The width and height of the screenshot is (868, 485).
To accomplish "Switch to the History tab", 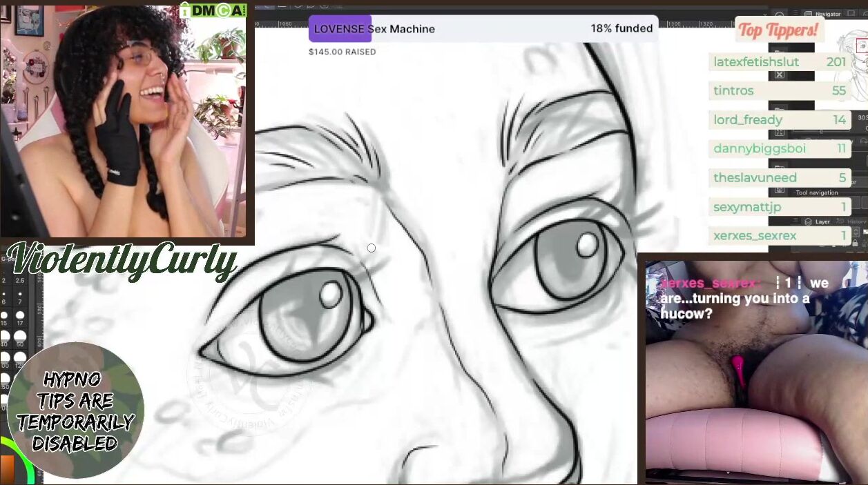I will click(x=857, y=222).
